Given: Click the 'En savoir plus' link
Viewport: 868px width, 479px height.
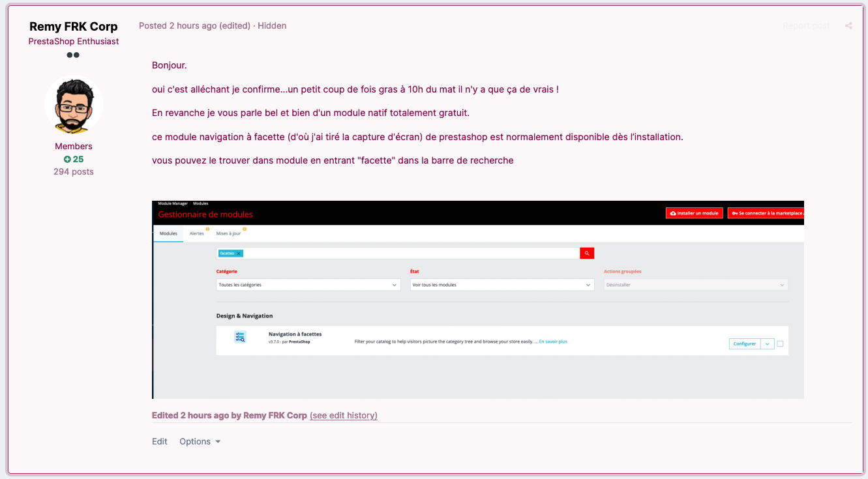Looking at the screenshot, I should point(553,341).
